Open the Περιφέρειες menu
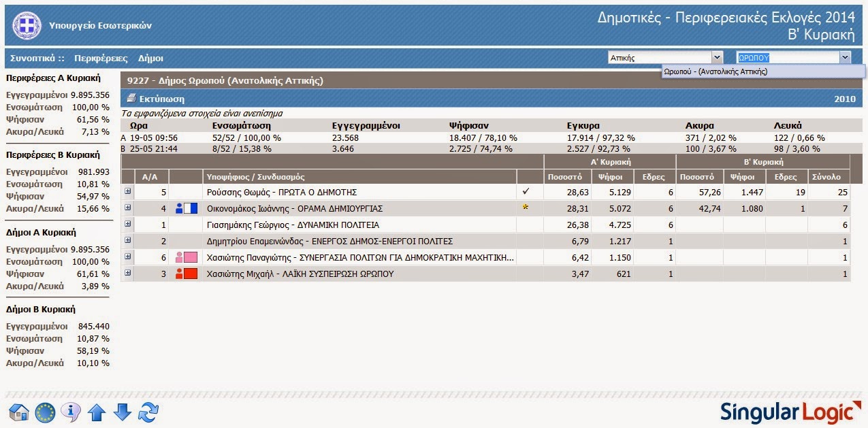Viewport: 868px width, 428px height. tap(101, 58)
